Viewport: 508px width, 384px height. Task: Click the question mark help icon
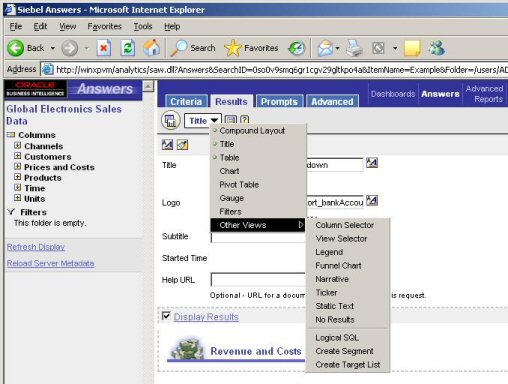pos(244,120)
